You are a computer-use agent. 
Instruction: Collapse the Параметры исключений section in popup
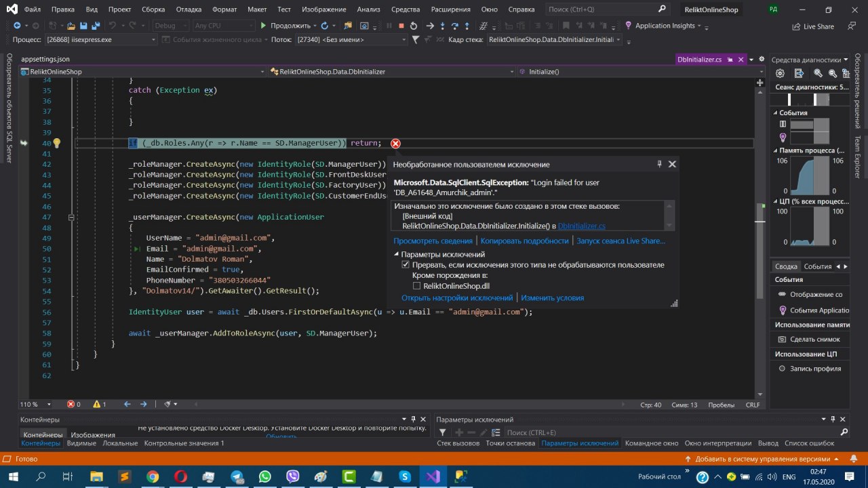click(x=397, y=254)
